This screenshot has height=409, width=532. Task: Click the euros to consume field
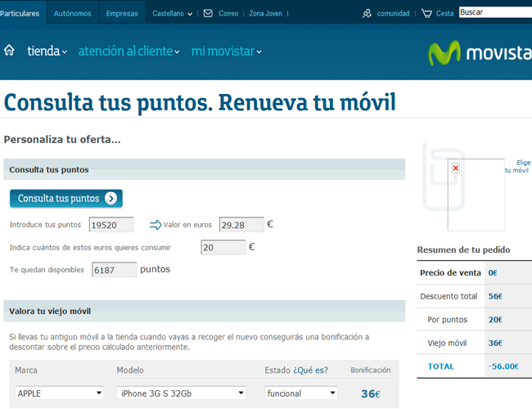223,247
